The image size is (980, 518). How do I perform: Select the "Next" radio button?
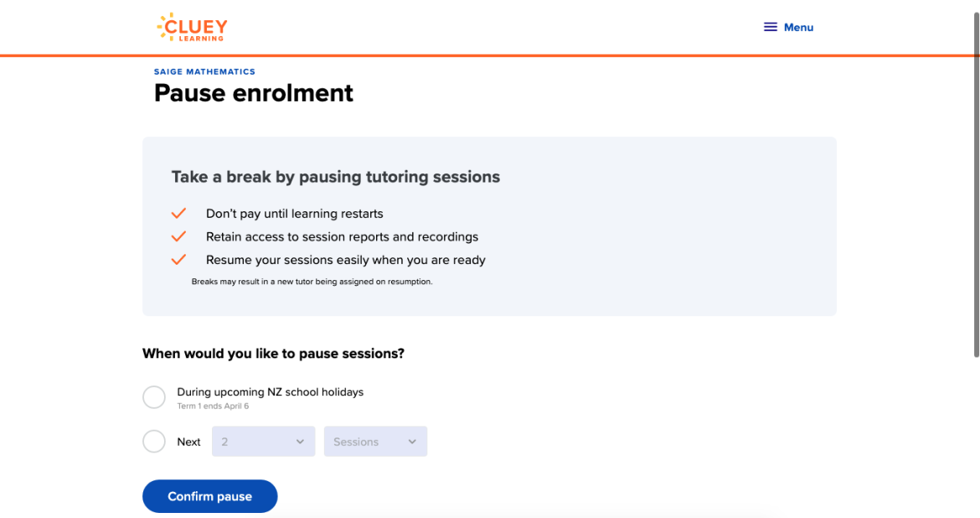(x=154, y=442)
